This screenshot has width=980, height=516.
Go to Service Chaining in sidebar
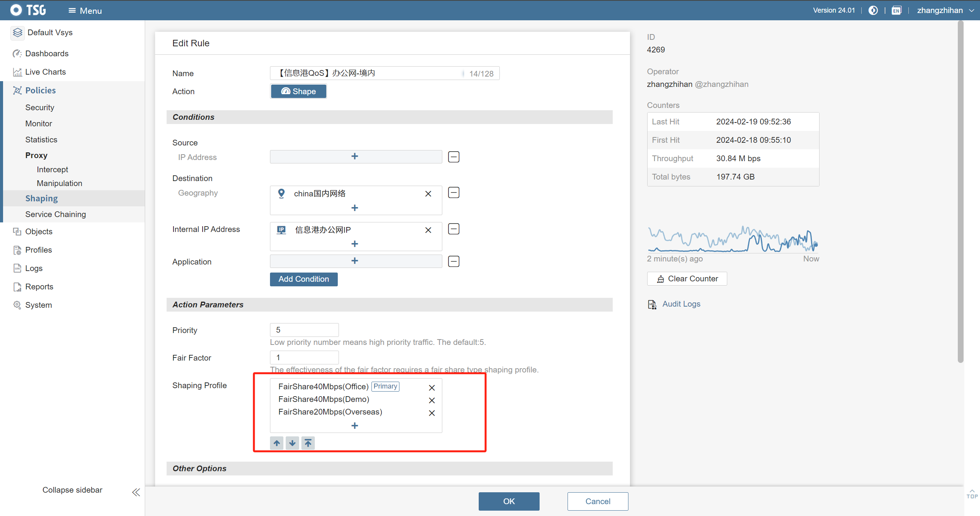pyautogui.click(x=56, y=214)
